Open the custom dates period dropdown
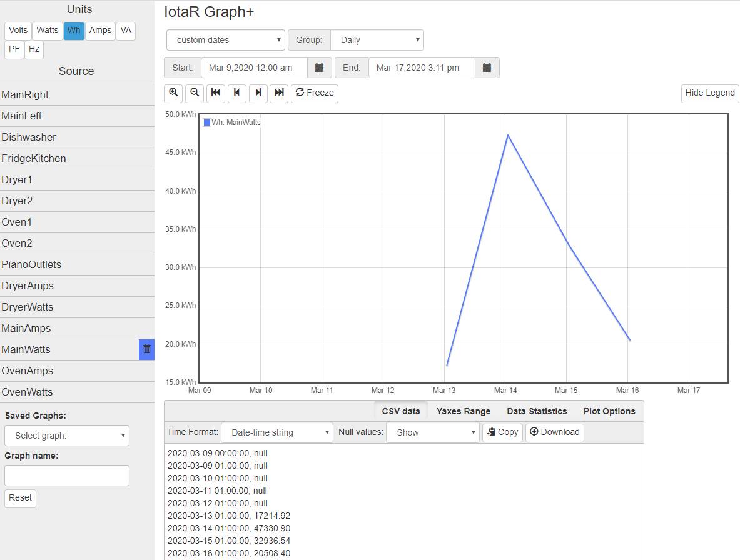 [x=226, y=40]
